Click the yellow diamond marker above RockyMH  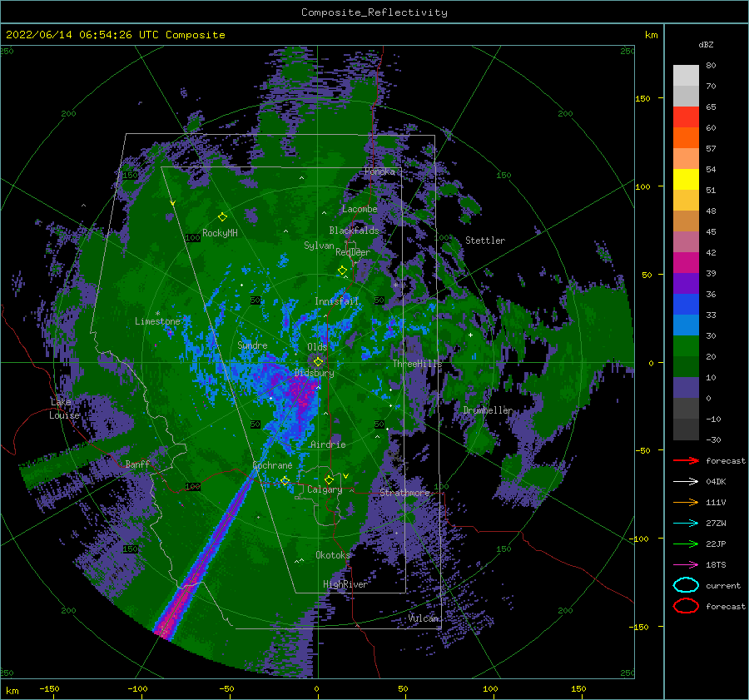click(222, 217)
